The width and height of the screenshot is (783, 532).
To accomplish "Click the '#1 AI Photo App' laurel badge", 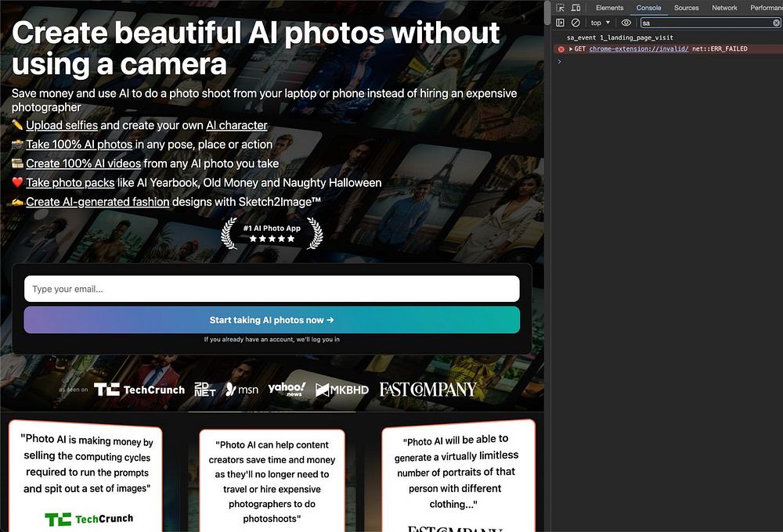I will point(272,233).
